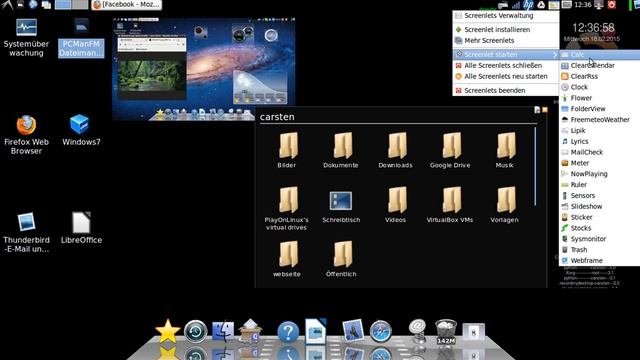Screen dimensions: 640x360
Task: Launch Safari compass icon in dock
Action: coord(381,331)
